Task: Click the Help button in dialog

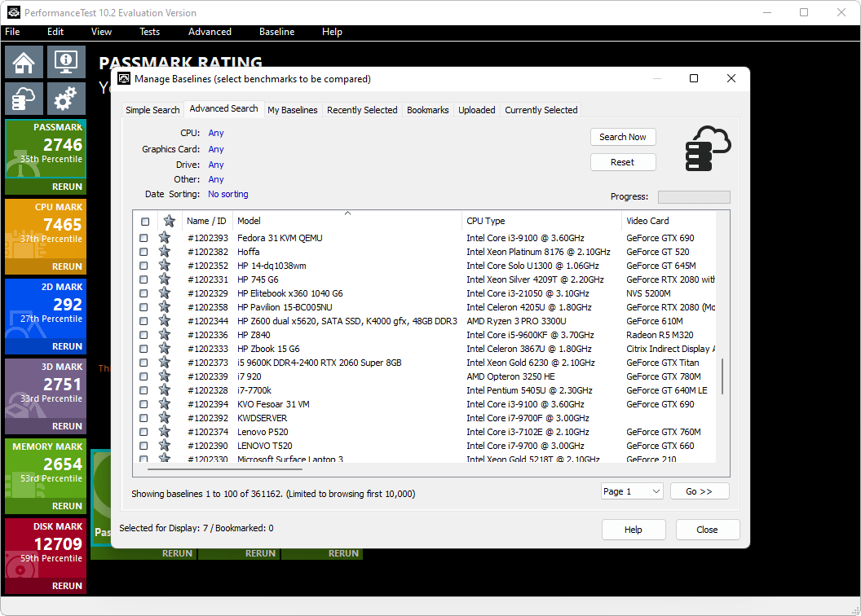Action: click(634, 530)
